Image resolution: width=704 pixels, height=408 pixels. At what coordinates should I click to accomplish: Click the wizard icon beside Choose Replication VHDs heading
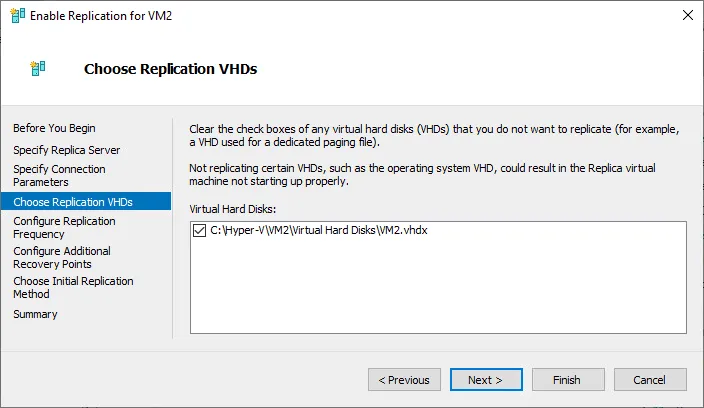click(38, 69)
